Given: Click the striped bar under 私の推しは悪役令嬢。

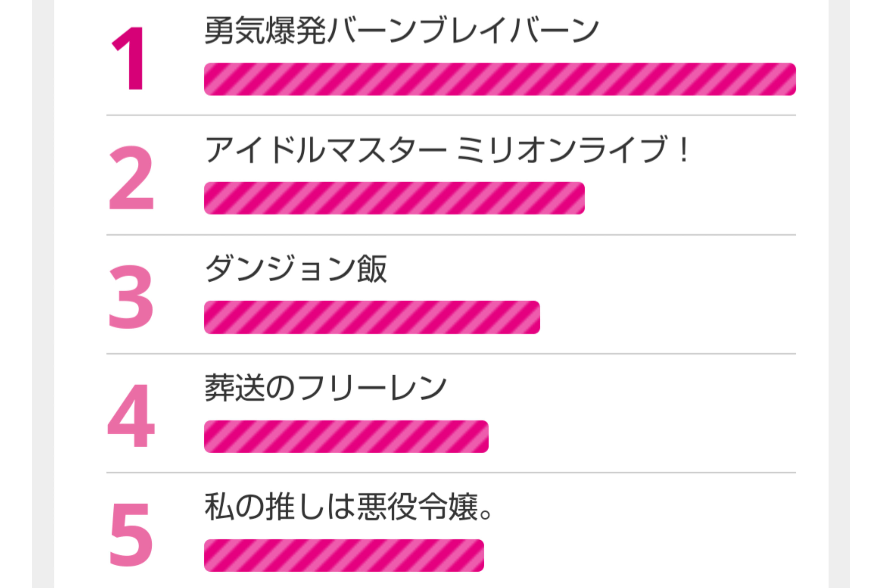Looking at the screenshot, I should tap(344, 555).
